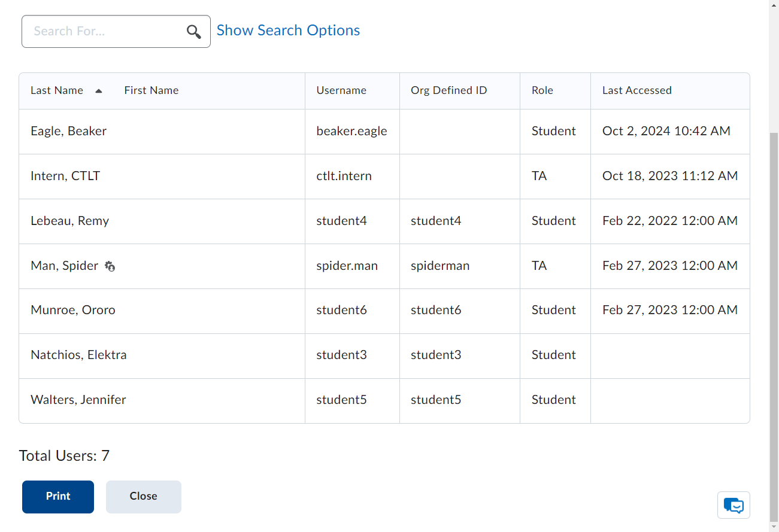
Task: Click the Oct 18, 2023 11:12 AM cell
Action: pos(670,177)
